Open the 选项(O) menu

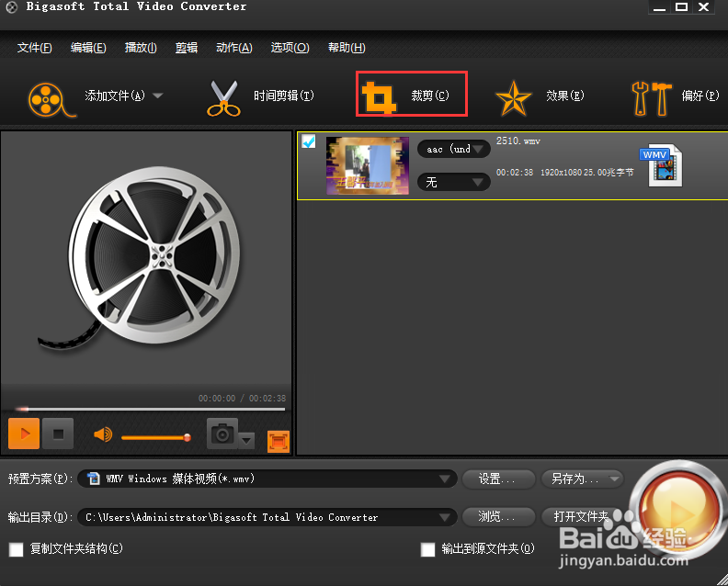coord(290,48)
